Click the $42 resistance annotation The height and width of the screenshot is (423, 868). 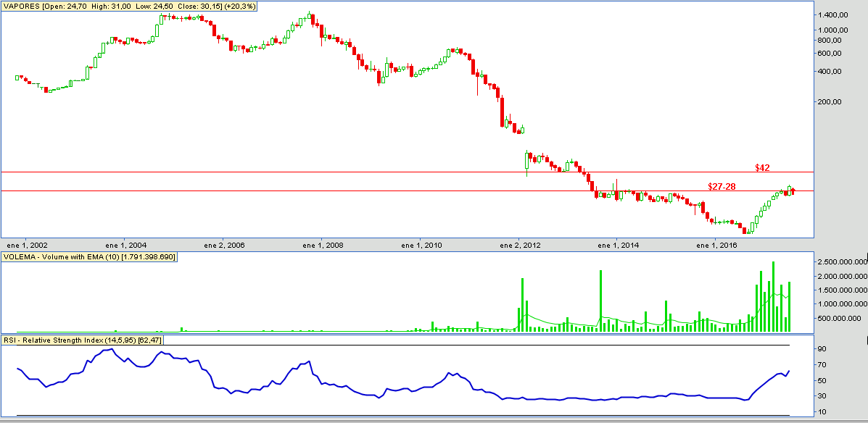tap(762, 167)
